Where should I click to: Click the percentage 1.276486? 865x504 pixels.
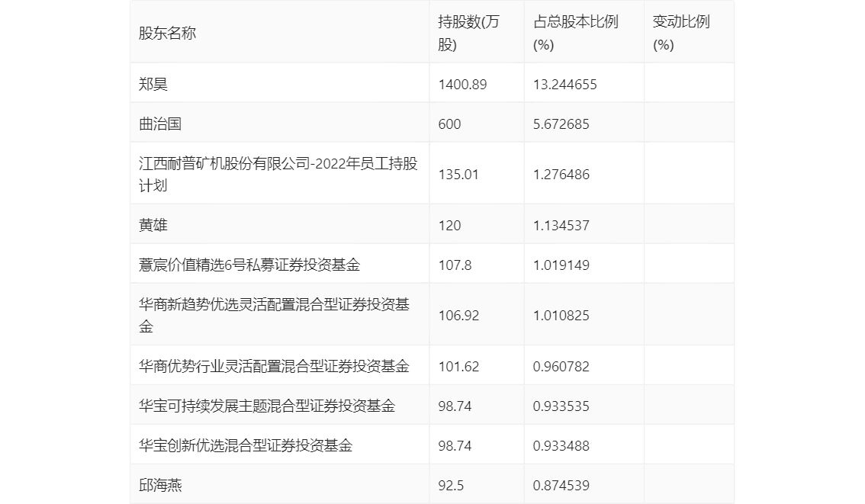click(x=561, y=175)
